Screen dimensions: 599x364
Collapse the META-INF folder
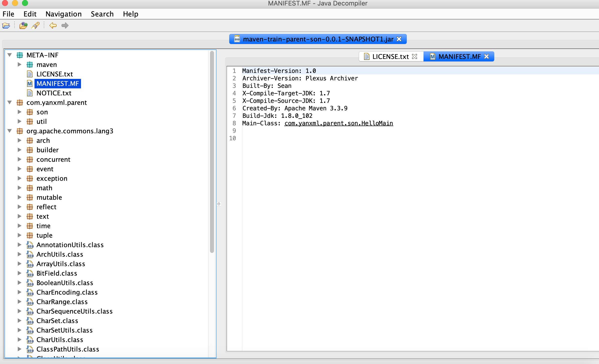pyautogui.click(x=10, y=55)
